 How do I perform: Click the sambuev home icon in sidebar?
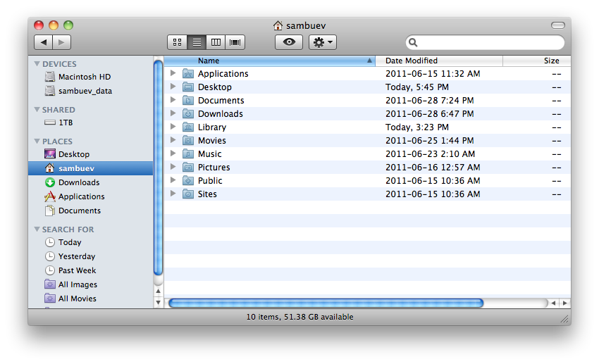tap(49, 168)
